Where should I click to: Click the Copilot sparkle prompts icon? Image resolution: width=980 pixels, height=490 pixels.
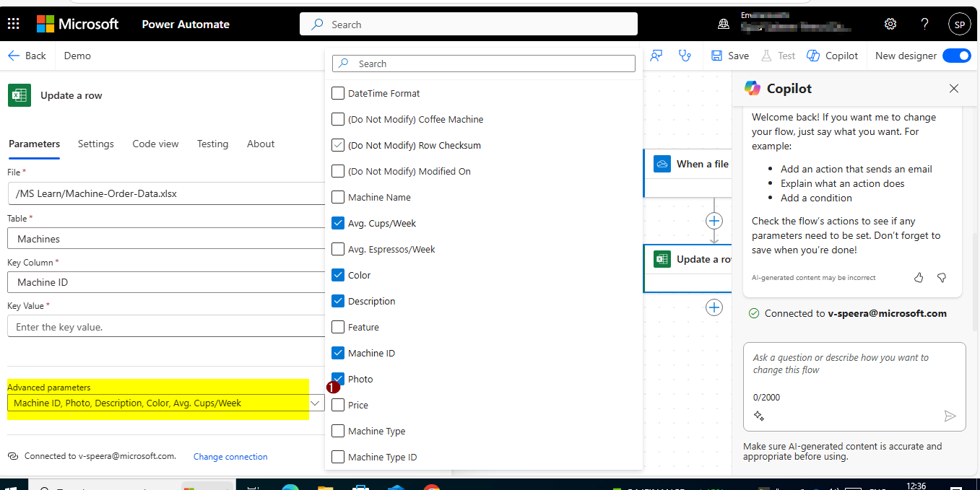[759, 416]
